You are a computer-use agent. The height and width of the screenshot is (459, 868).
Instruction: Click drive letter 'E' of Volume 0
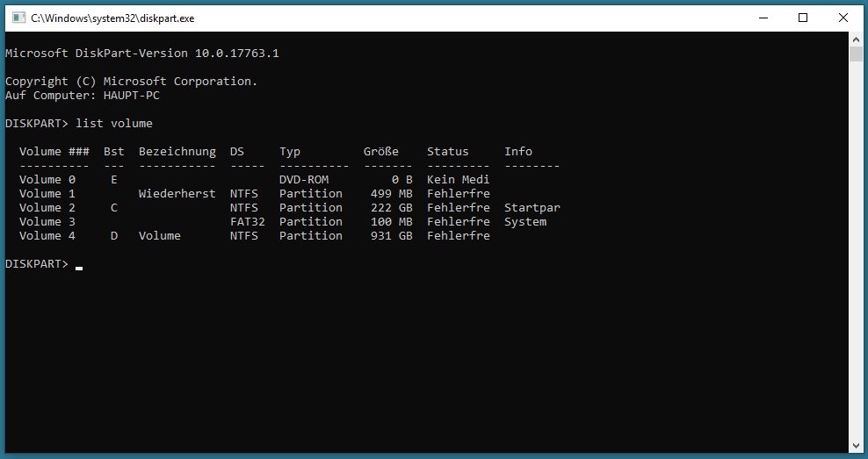coord(114,180)
